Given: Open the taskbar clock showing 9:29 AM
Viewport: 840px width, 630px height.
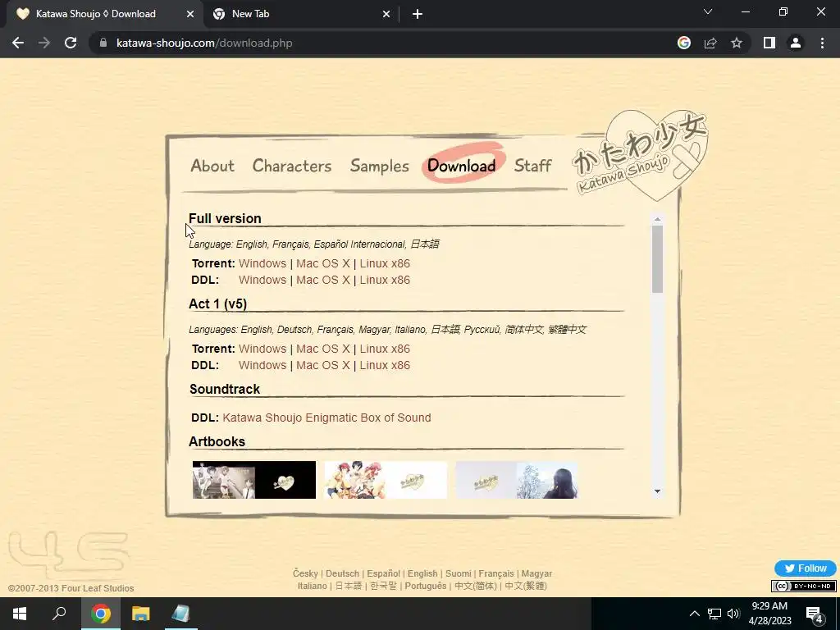Looking at the screenshot, I should 769,614.
